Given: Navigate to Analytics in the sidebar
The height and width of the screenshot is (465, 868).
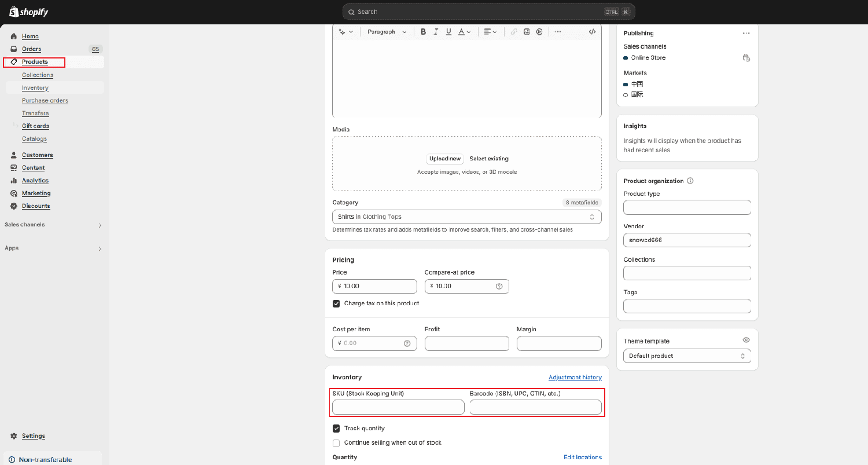Looking at the screenshot, I should point(35,180).
